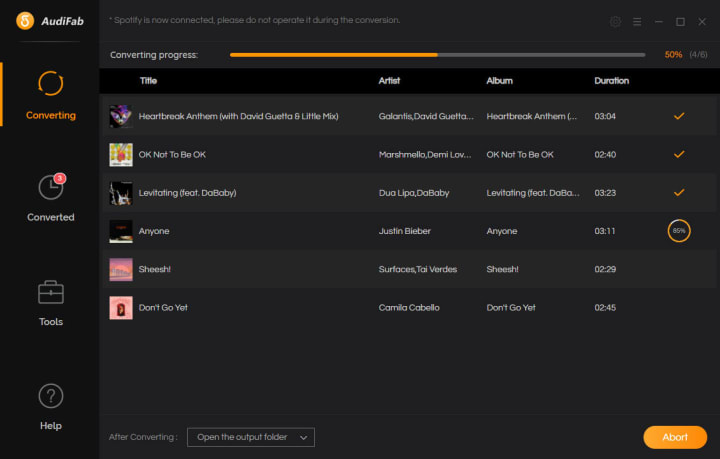
Task: Select the Sheesh! album thumbnail
Action: coord(121,269)
